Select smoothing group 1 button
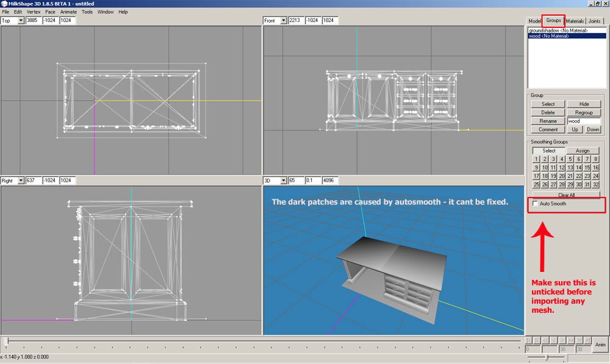This screenshot has width=610, height=364. [x=536, y=159]
